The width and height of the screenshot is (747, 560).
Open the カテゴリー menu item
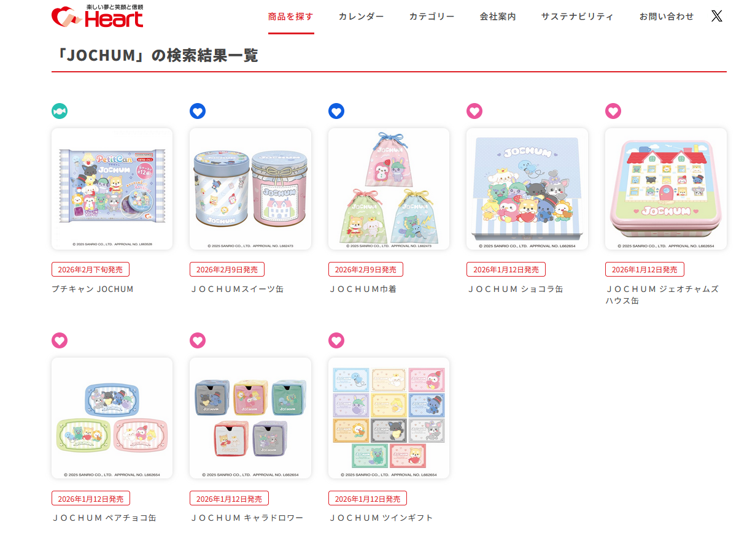(x=432, y=17)
